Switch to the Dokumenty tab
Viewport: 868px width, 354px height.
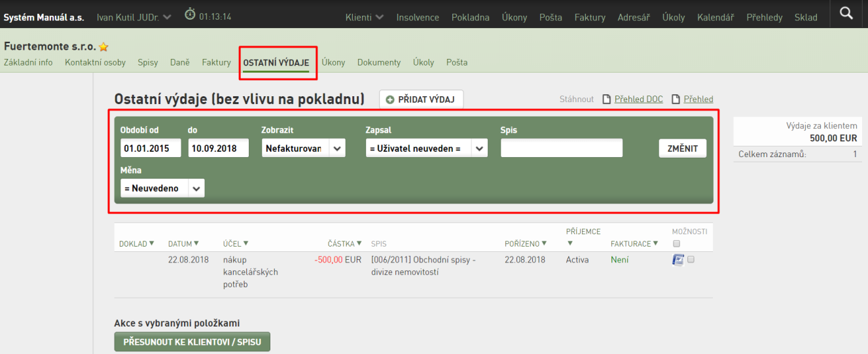[379, 62]
